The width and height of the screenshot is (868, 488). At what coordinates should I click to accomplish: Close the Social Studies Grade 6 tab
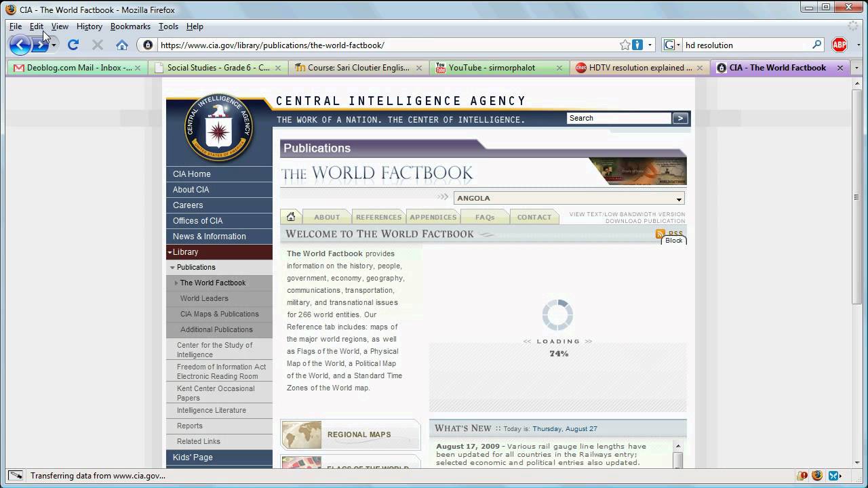point(278,68)
